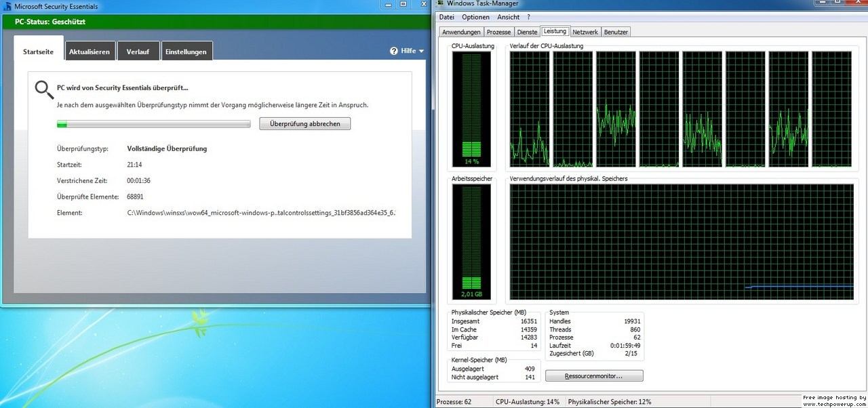Open Ressourcenmonitor button

(x=594, y=375)
